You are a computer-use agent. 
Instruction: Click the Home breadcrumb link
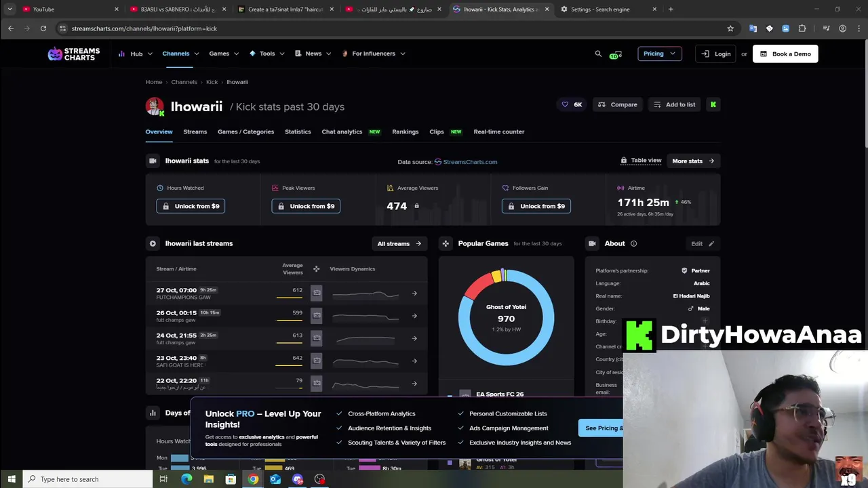click(x=154, y=82)
